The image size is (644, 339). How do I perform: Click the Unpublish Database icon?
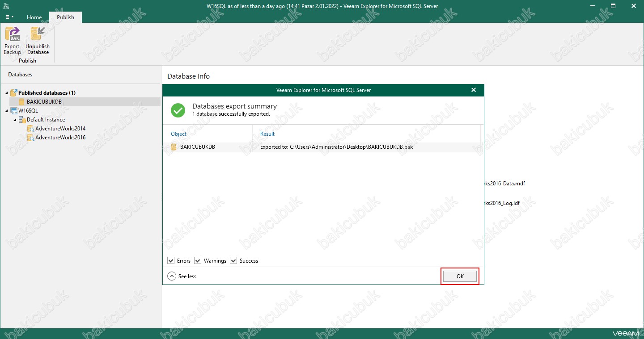[x=38, y=34]
